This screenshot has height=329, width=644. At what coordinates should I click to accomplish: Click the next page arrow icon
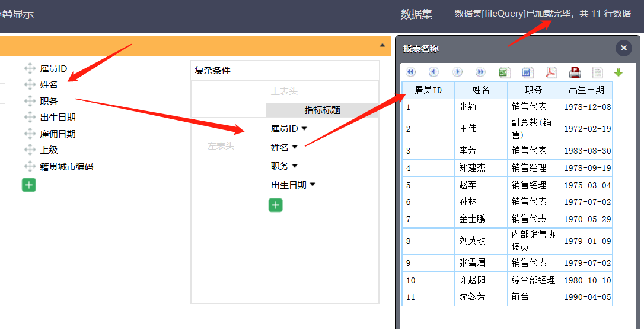[457, 72]
